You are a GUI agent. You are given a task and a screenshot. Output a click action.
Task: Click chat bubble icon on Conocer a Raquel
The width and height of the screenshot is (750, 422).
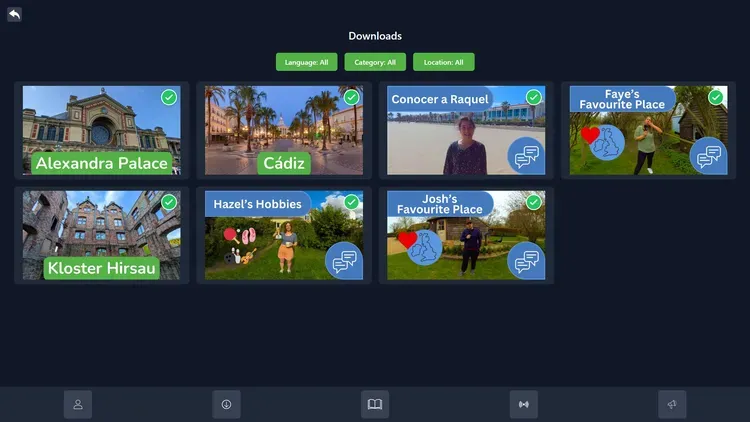click(x=526, y=156)
